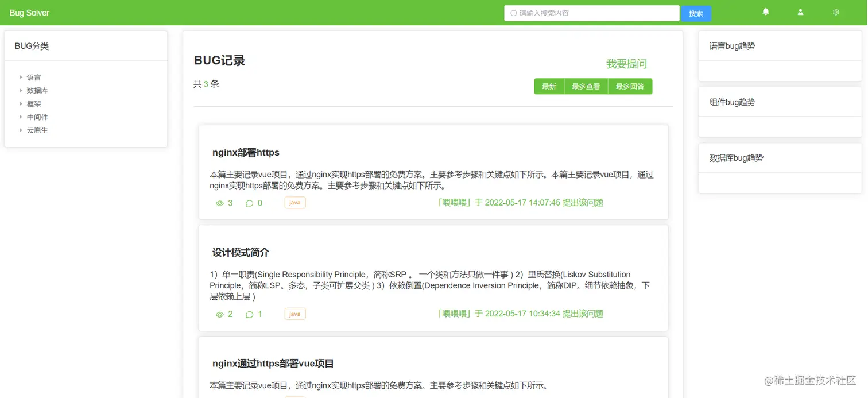Click the magnifier icon in search box
The height and width of the screenshot is (398, 868).
tap(513, 13)
